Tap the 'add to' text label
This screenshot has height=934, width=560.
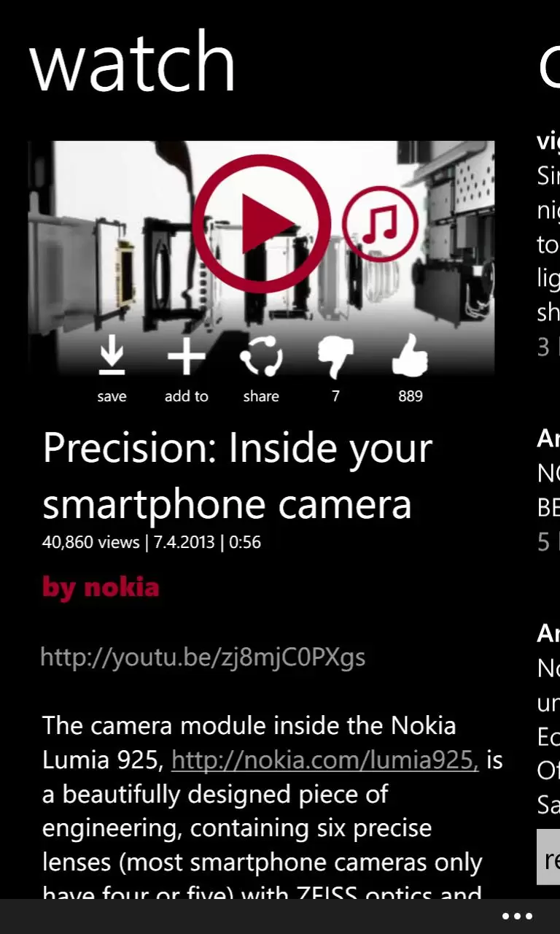tap(187, 396)
